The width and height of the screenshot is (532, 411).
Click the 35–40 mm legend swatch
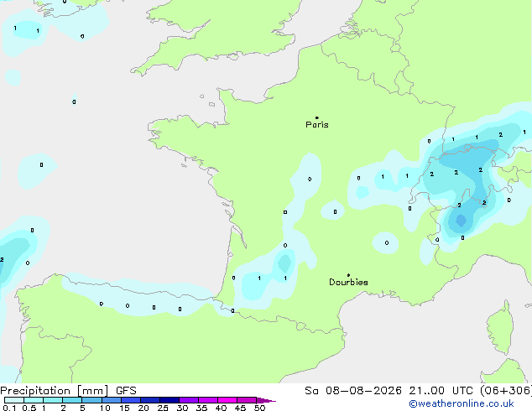(x=208, y=400)
